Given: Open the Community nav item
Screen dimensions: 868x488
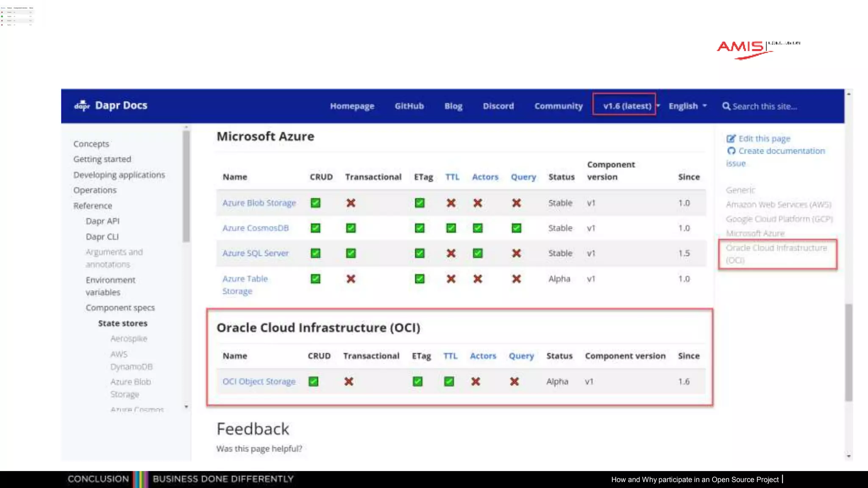Looking at the screenshot, I should click(x=558, y=106).
